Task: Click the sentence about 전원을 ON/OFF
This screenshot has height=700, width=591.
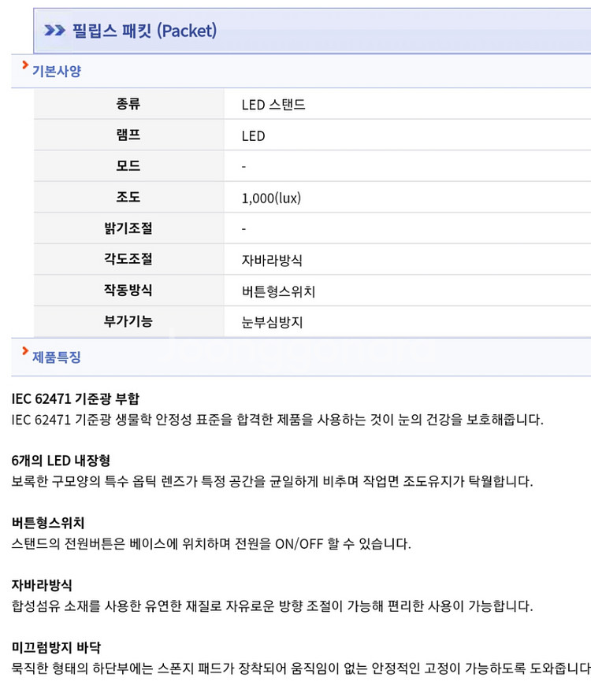Action: (x=211, y=544)
